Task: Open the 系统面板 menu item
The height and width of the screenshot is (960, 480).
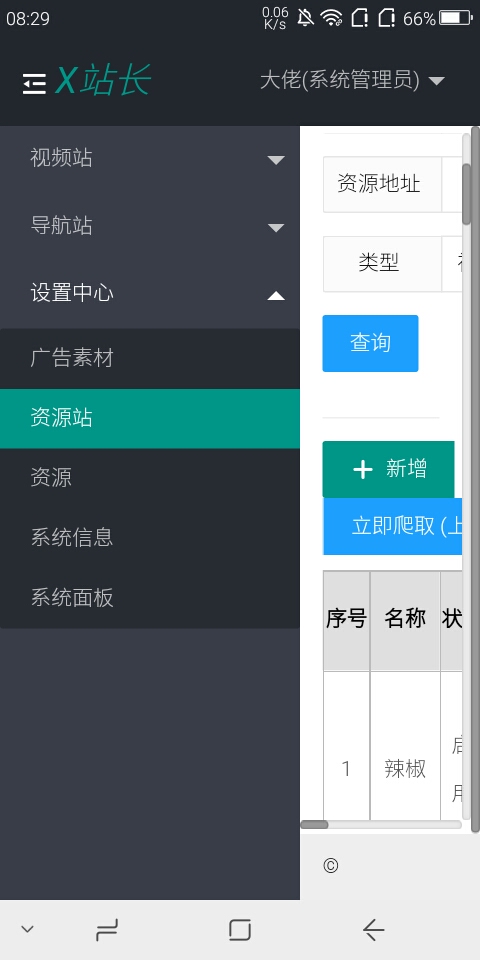Action: pyautogui.click(x=150, y=598)
